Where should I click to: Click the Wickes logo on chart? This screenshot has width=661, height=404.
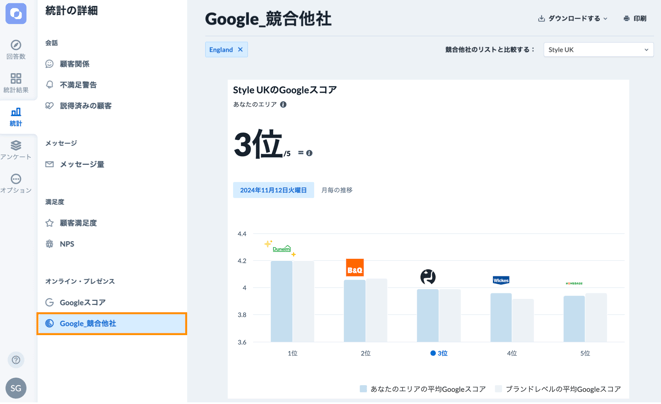point(501,280)
